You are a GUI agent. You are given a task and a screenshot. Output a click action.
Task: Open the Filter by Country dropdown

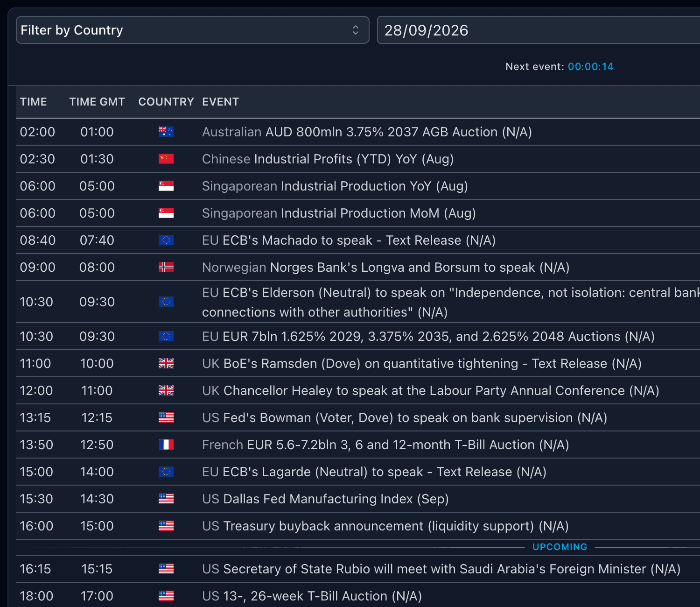click(x=193, y=30)
